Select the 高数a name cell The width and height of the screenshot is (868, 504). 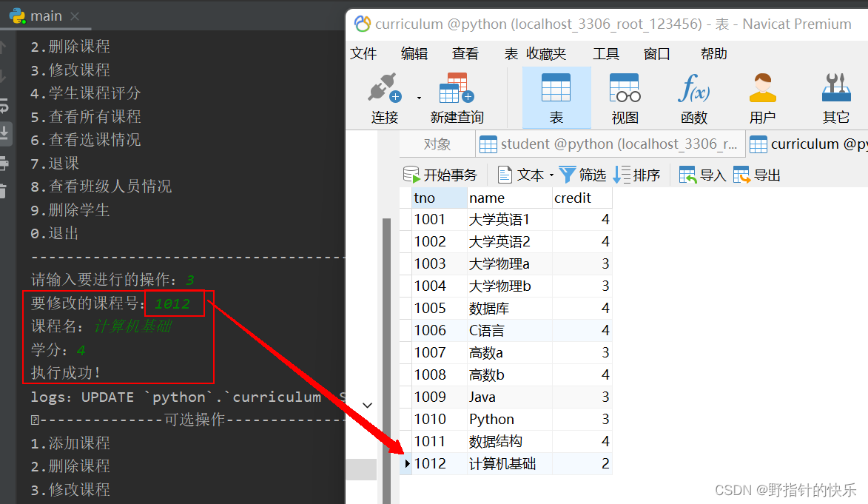pos(510,352)
